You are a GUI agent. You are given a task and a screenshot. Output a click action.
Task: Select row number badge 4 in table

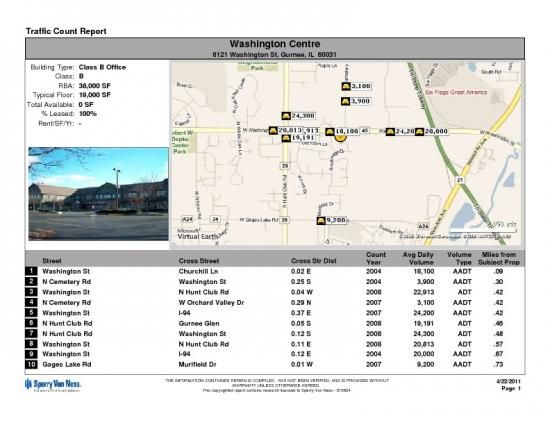pyautogui.click(x=31, y=302)
